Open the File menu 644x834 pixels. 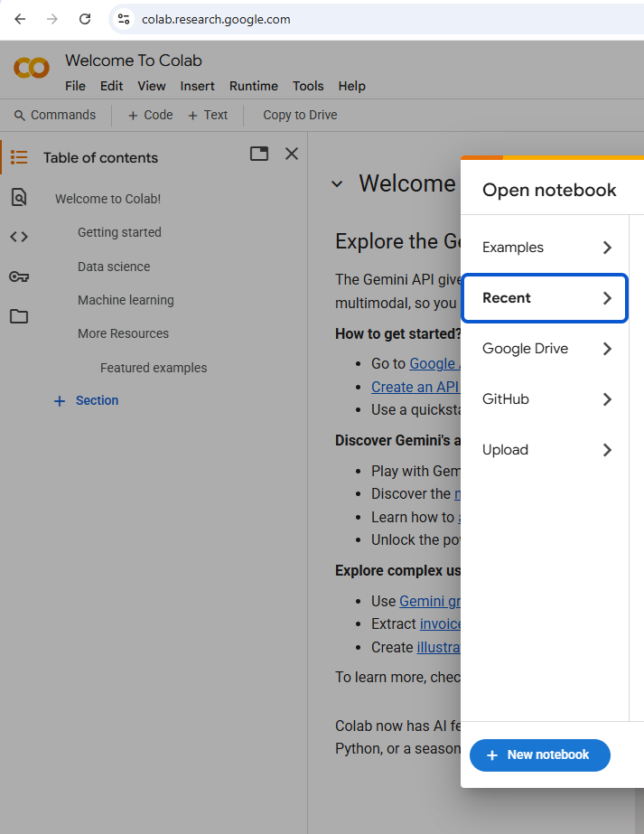click(x=75, y=86)
